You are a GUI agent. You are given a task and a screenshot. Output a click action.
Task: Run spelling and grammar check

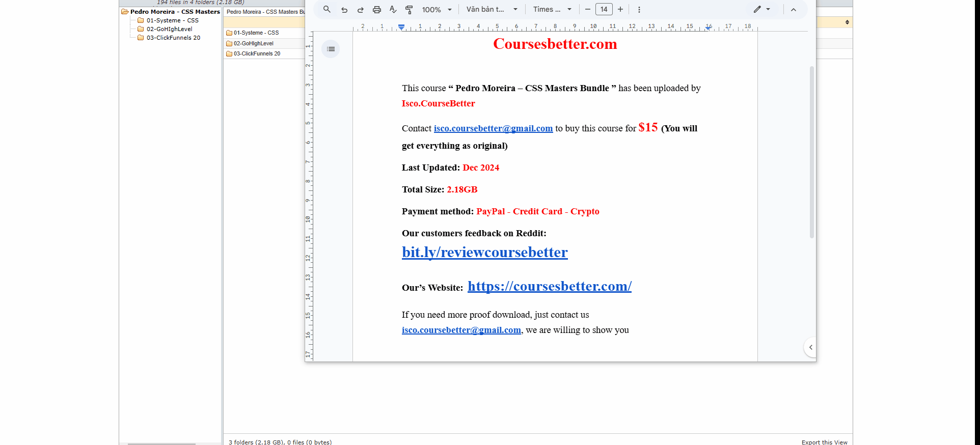coord(393,9)
